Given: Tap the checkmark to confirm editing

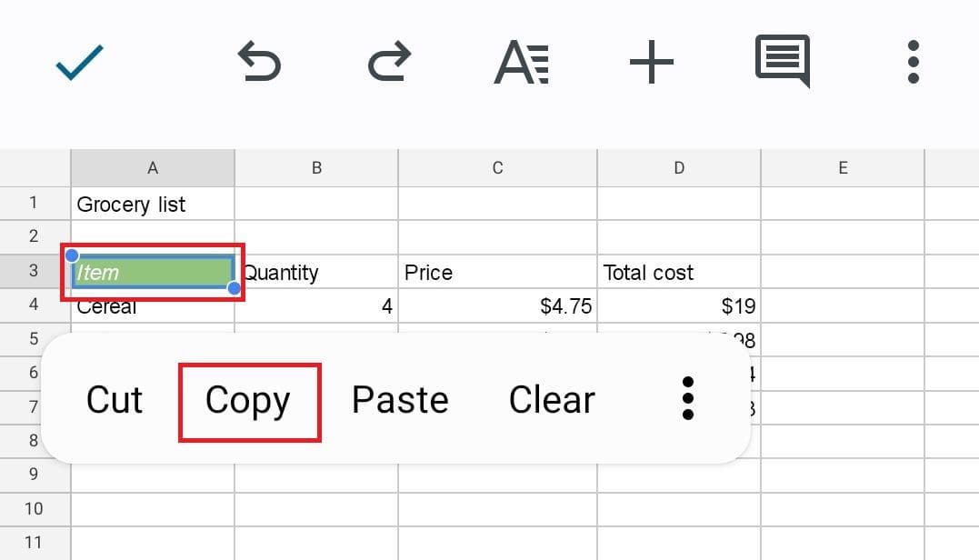Looking at the screenshot, I should click(80, 63).
